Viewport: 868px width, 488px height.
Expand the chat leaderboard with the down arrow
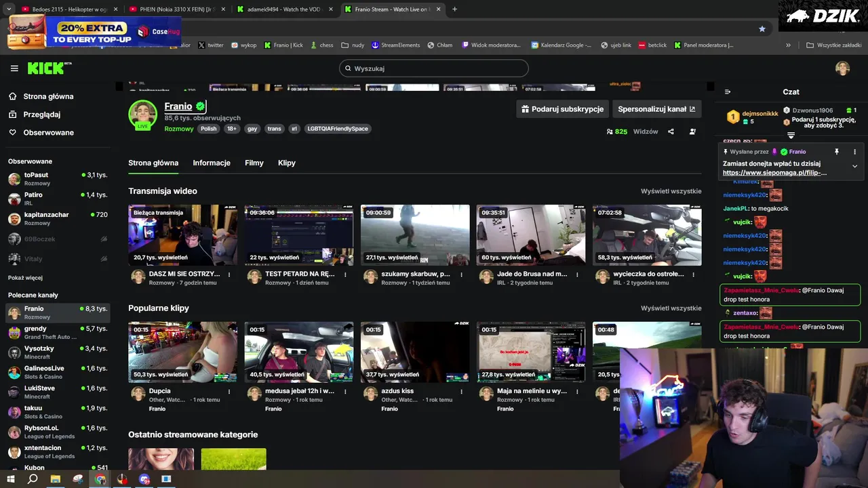tap(791, 136)
